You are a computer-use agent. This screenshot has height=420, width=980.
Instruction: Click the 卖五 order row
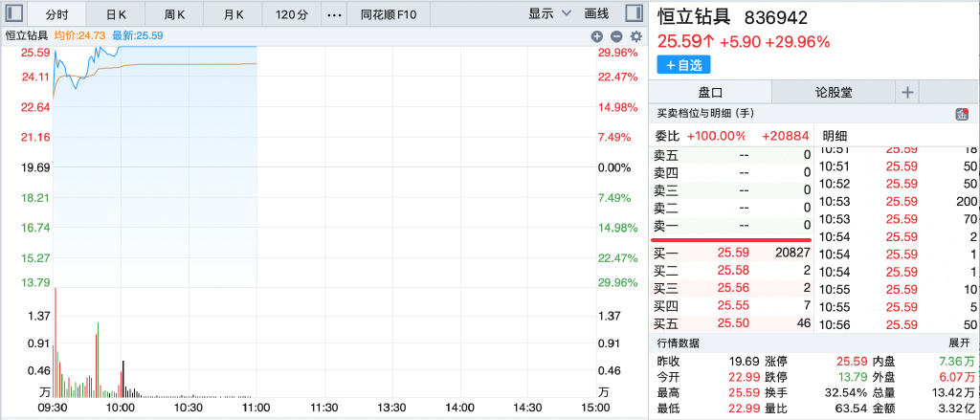coord(731,155)
